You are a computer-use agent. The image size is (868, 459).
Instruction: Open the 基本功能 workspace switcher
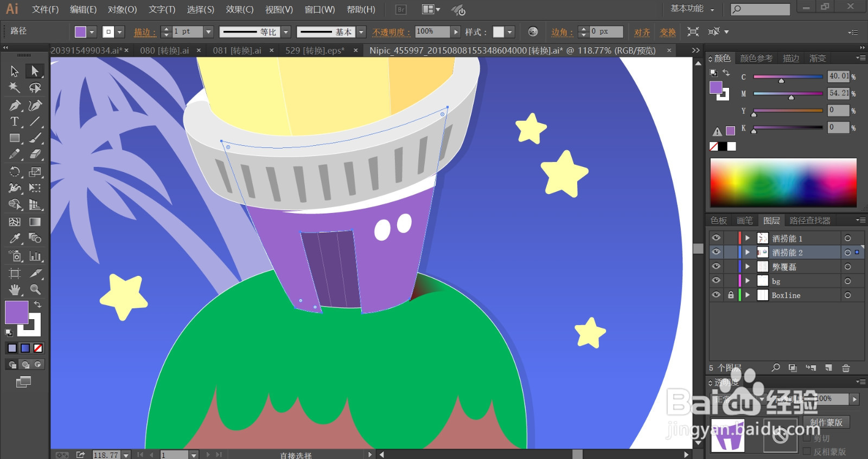coord(693,9)
